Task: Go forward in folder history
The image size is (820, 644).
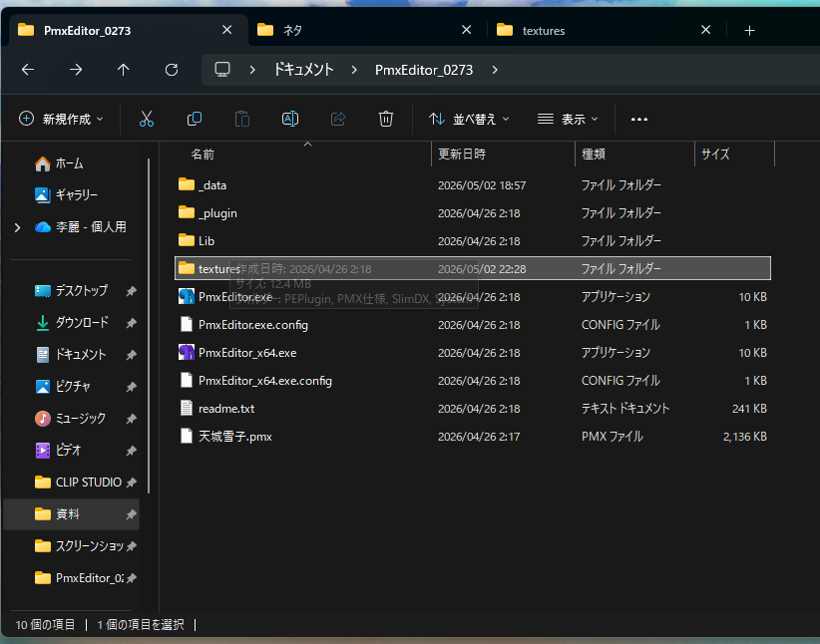Action: pos(76,70)
